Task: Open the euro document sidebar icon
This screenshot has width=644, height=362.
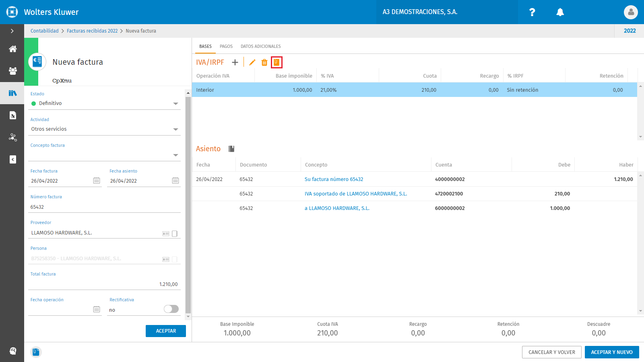Action: click(12, 160)
